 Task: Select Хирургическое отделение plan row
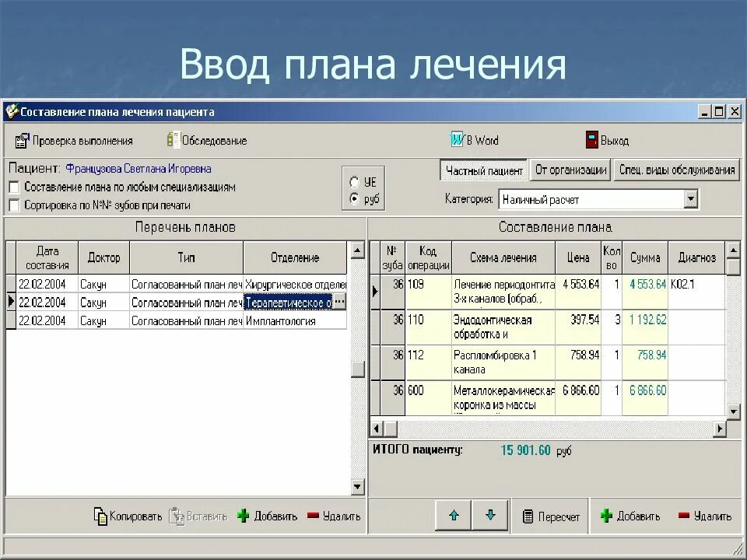[181, 285]
